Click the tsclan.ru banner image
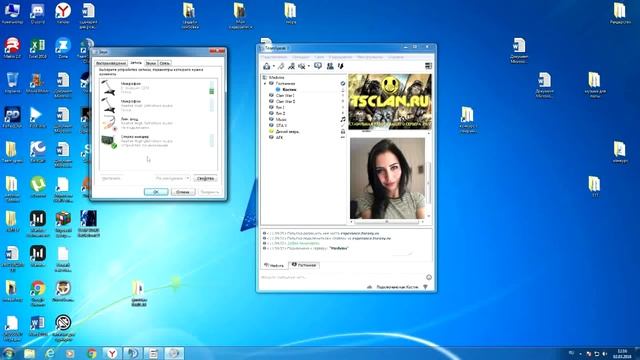Image resolution: width=640 pixels, height=360 pixels. (390, 101)
